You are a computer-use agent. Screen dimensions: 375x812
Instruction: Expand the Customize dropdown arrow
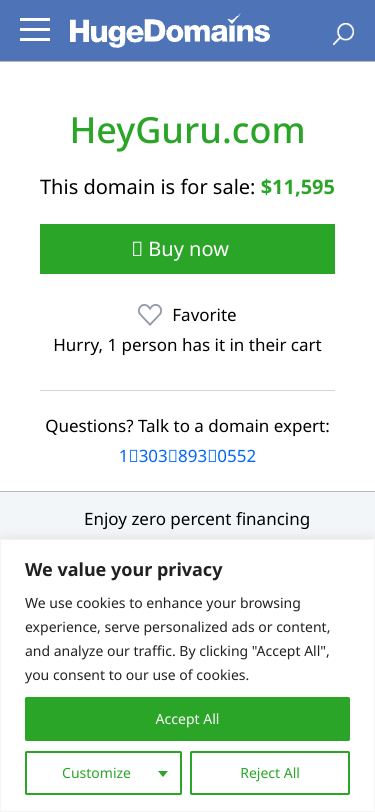click(x=163, y=774)
